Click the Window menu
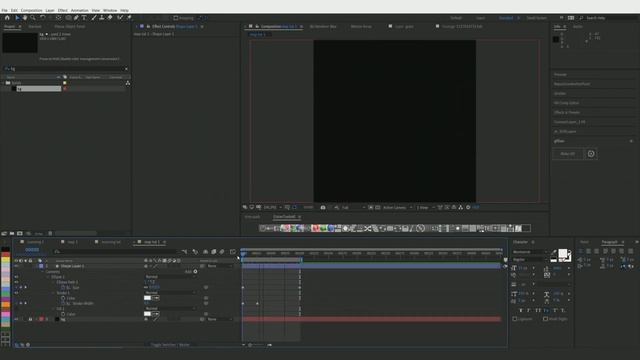The image size is (640, 360). (110, 10)
